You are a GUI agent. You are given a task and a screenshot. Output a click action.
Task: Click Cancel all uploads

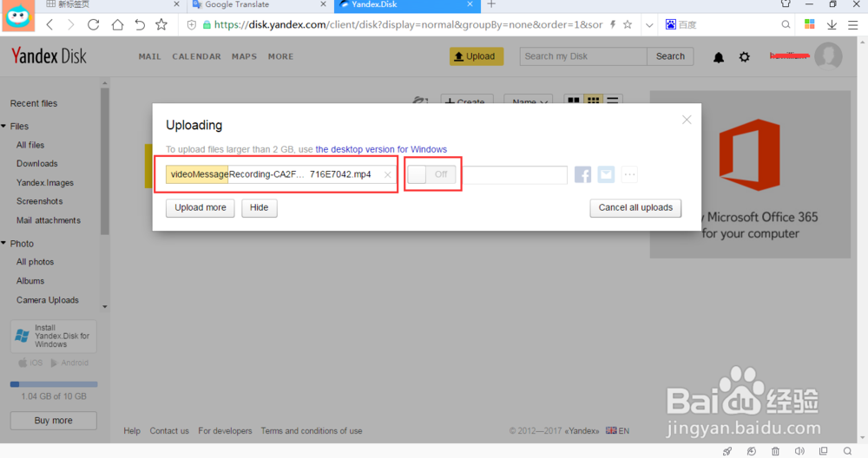pos(635,208)
